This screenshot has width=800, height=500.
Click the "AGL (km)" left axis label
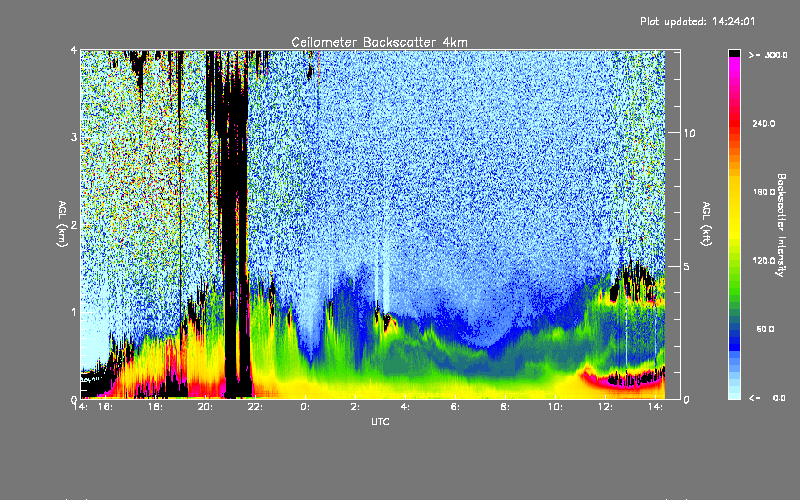[62, 224]
